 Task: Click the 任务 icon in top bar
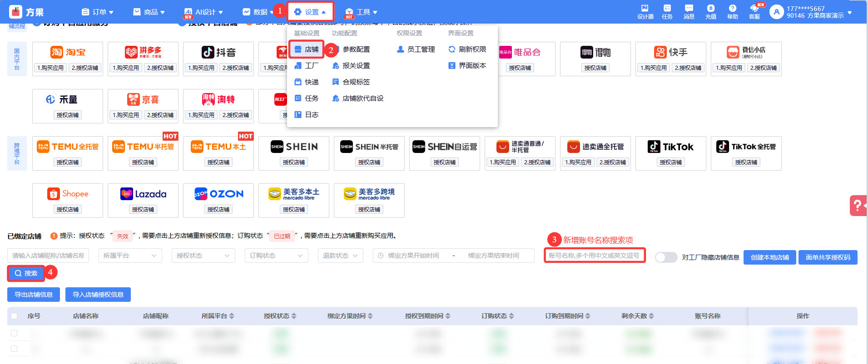(667, 12)
